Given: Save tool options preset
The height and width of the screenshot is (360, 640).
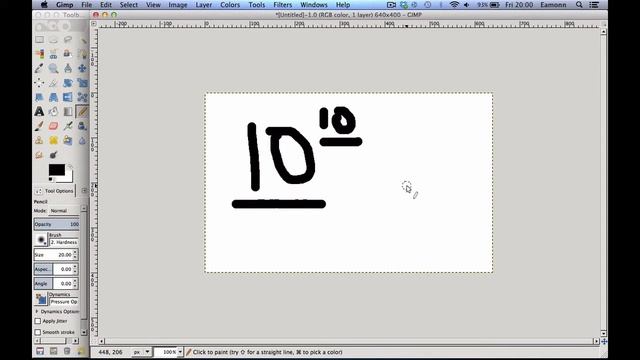Looking at the screenshot, I should coord(40,351).
